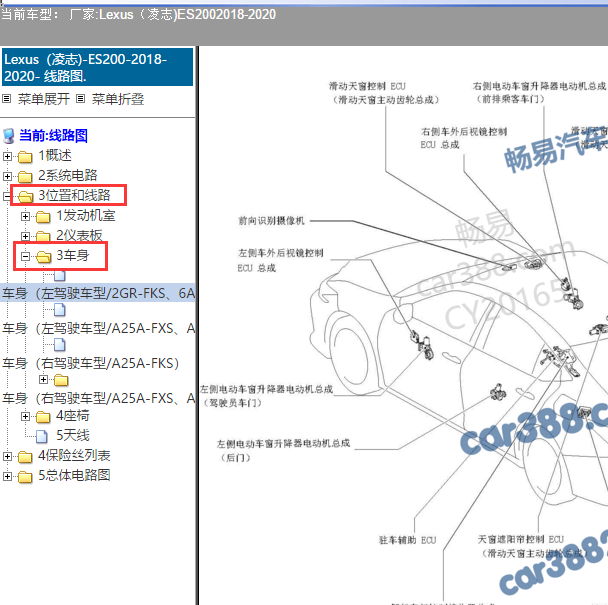The height and width of the screenshot is (605, 608).
Task: Click the 天窗遮阳帘控制 ECU label
Action: pyautogui.click(x=535, y=546)
